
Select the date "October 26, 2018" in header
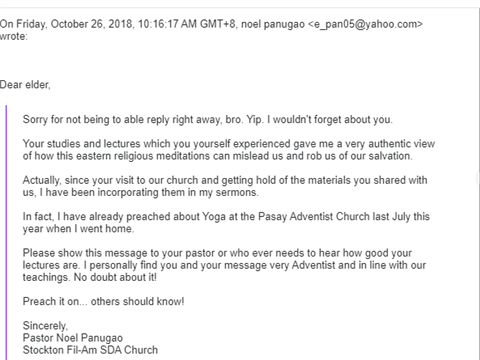coord(91,24)
